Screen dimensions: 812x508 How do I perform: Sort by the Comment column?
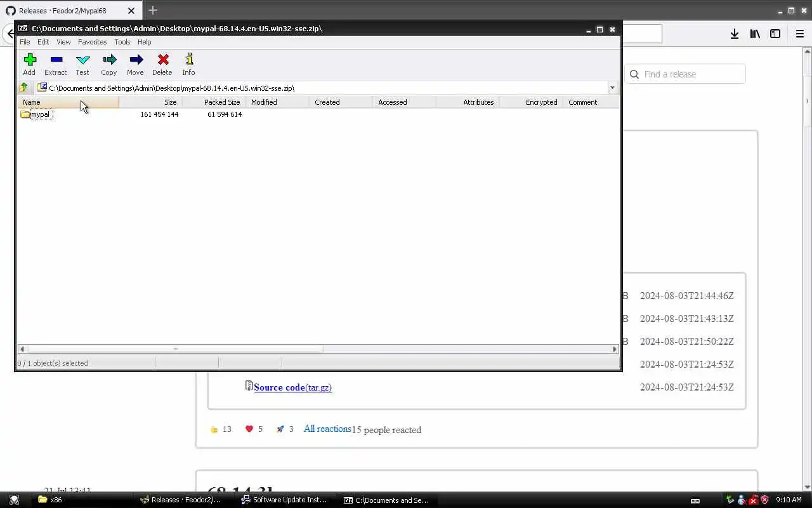591,102
